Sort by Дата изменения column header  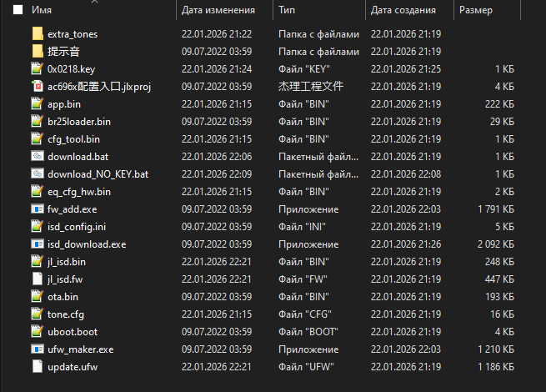point(218,11)
